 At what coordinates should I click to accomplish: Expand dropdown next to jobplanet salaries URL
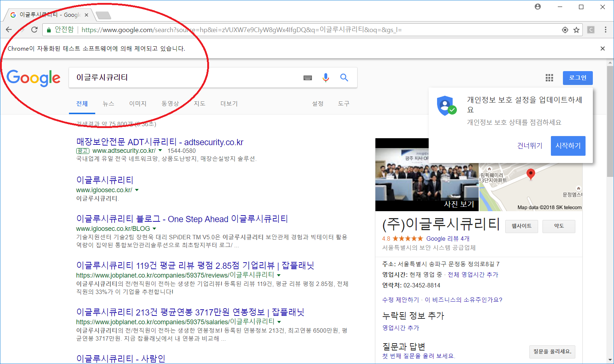pyautogui.click(x=279, y=322)
